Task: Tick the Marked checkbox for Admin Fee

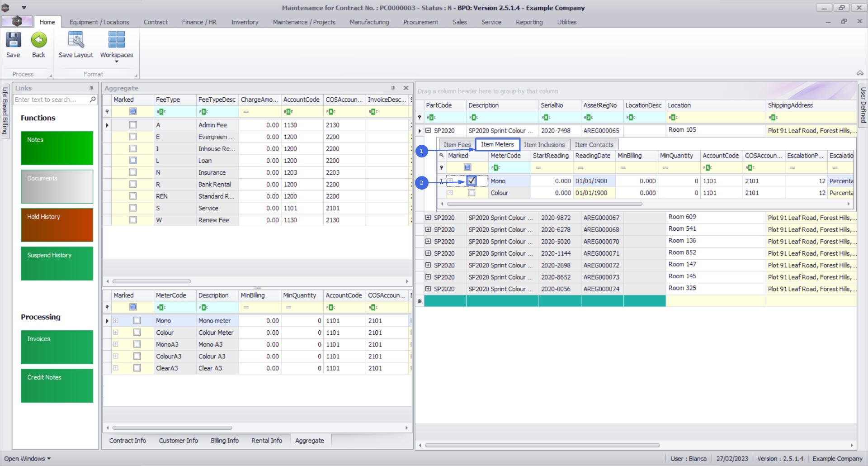Action: tap(133, 125)
